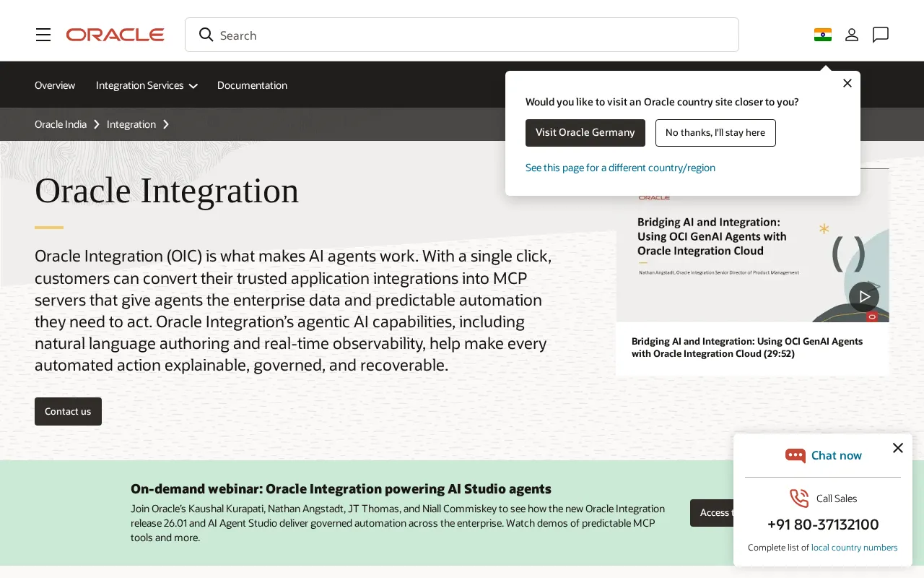The image size is (924, 578).
Task: Click the search magnifier icon
Action: (x=206, y=35)
